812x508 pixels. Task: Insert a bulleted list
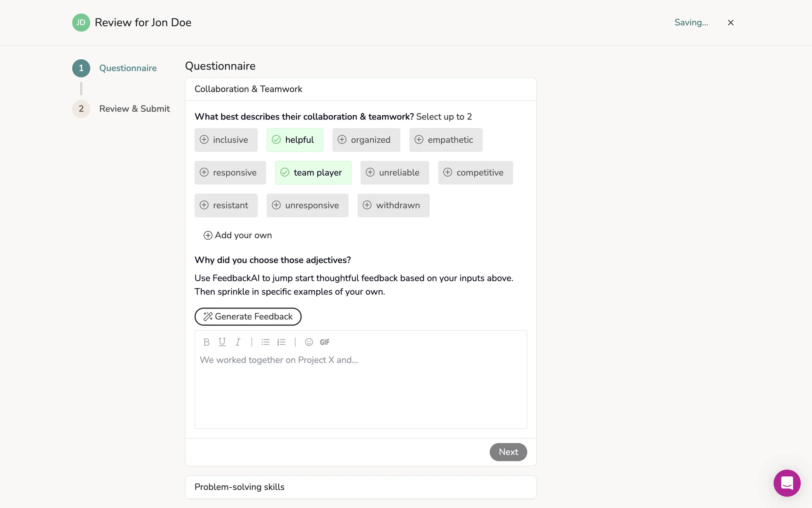tap(266, 342)
